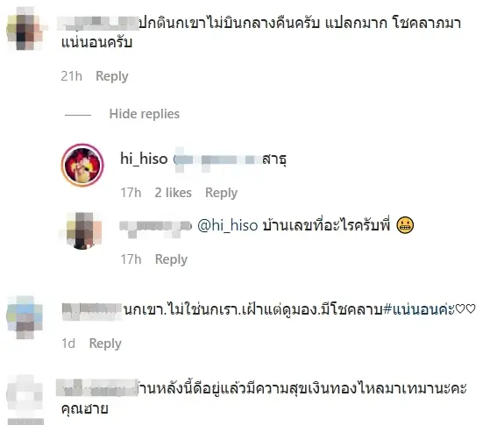
Task: View the 2 likes on hi_hiso's reply
Action: (x=173, y=193)
